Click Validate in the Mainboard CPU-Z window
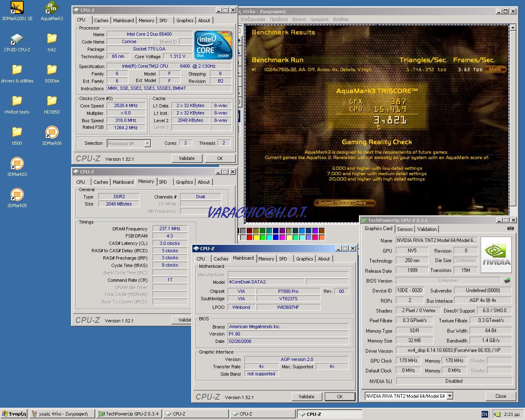This screenshot has width=525, height=420. [306, 397]
